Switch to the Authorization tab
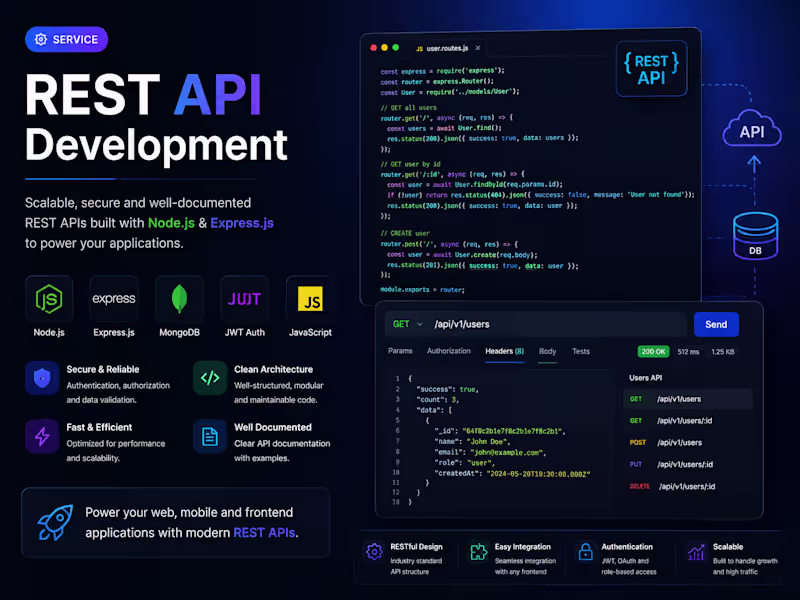 point(448,351)
